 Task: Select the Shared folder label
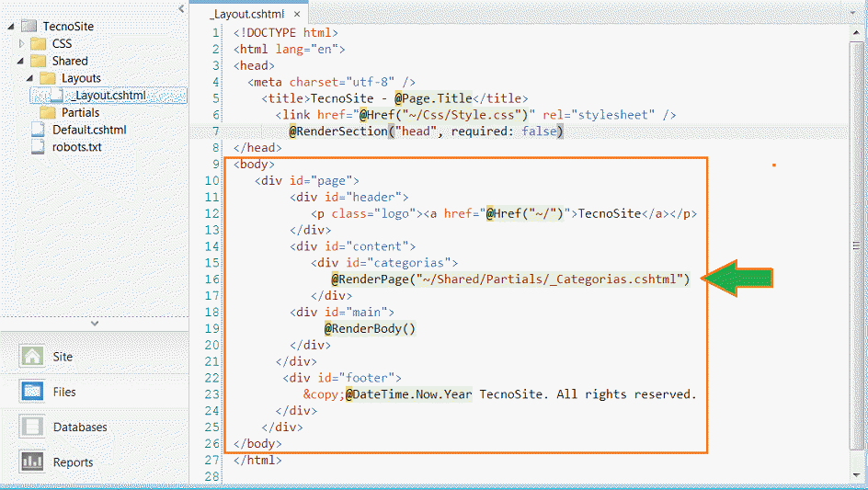[70, 61]
